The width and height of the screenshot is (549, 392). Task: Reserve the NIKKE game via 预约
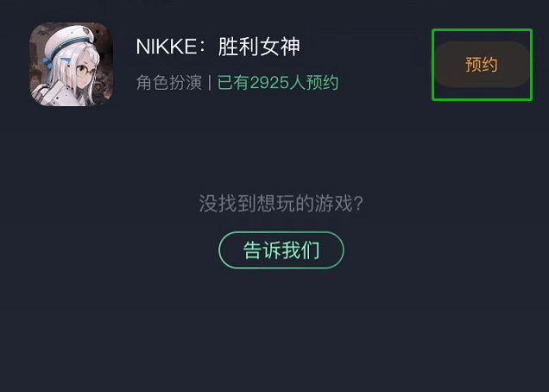coord(482,65)
